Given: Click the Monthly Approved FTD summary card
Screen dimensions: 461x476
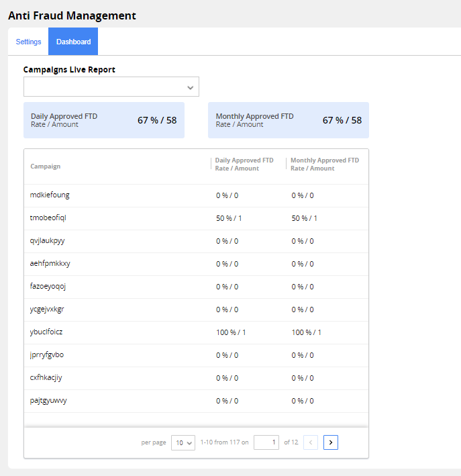Looking at the screenshot, I should (289, 120).
